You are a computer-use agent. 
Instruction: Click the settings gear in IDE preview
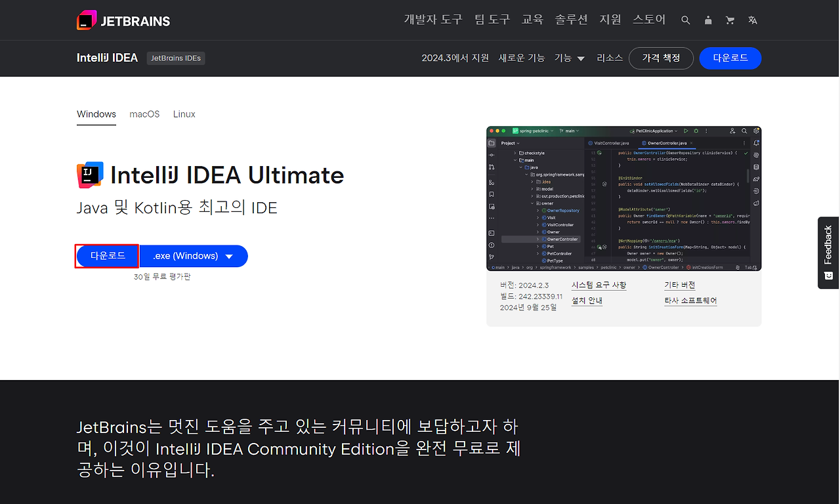[757, 131]
